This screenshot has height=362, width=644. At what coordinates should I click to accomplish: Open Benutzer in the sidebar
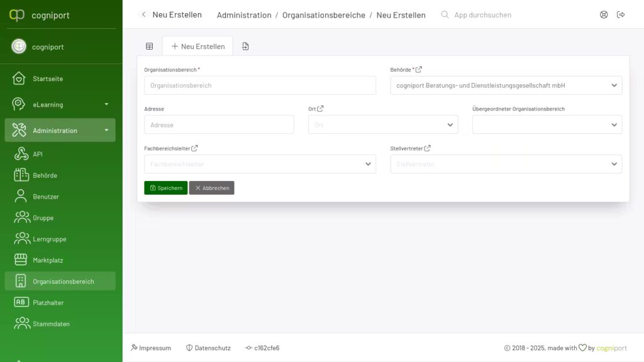[45, 197]
